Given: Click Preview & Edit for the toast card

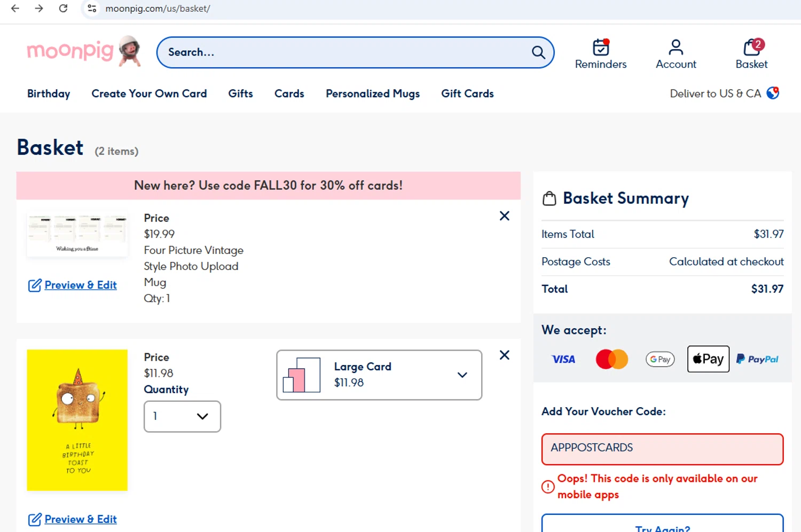Looking at the screenshot, I should tap(80, 520).
